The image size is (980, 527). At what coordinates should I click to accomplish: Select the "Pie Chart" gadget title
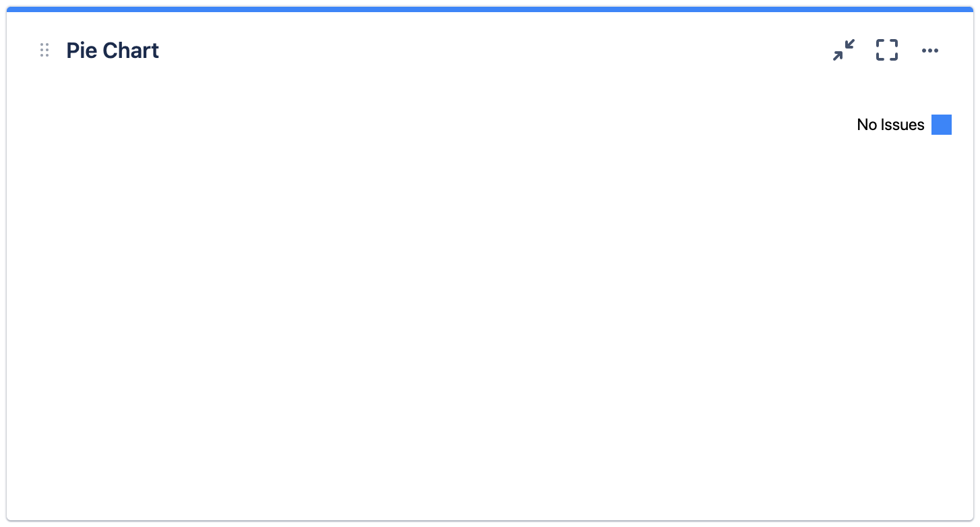113,51
